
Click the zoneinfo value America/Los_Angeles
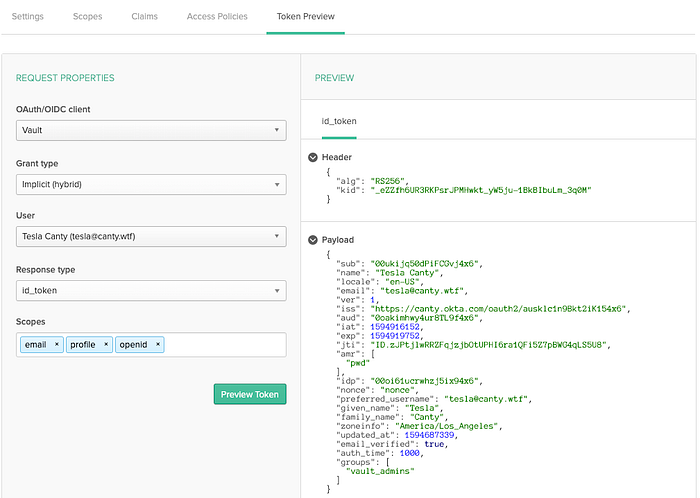click(446, 426)
